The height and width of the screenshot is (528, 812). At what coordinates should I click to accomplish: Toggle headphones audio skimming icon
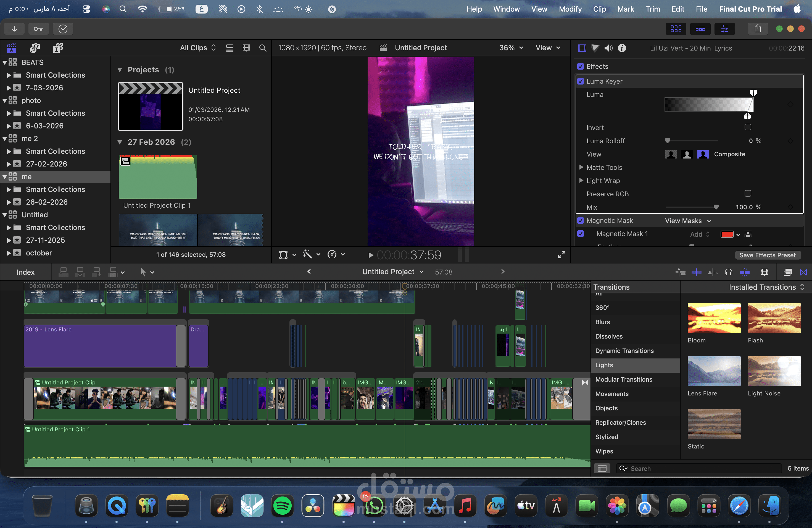[728, 272]
